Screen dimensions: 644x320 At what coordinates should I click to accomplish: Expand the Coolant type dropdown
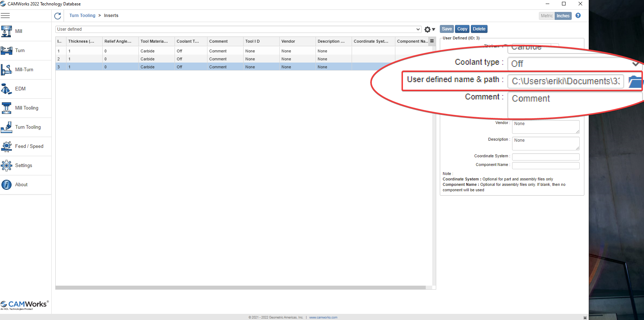(x=575, y=64)
